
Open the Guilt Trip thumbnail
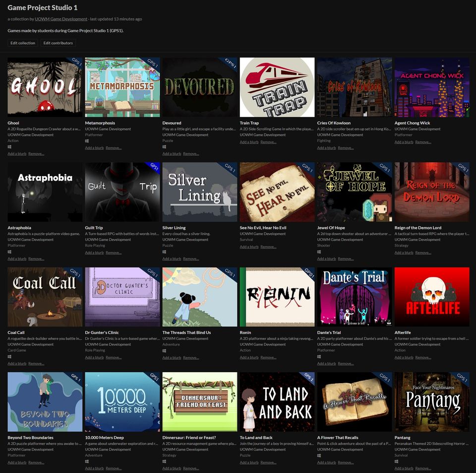click(122, 192)
